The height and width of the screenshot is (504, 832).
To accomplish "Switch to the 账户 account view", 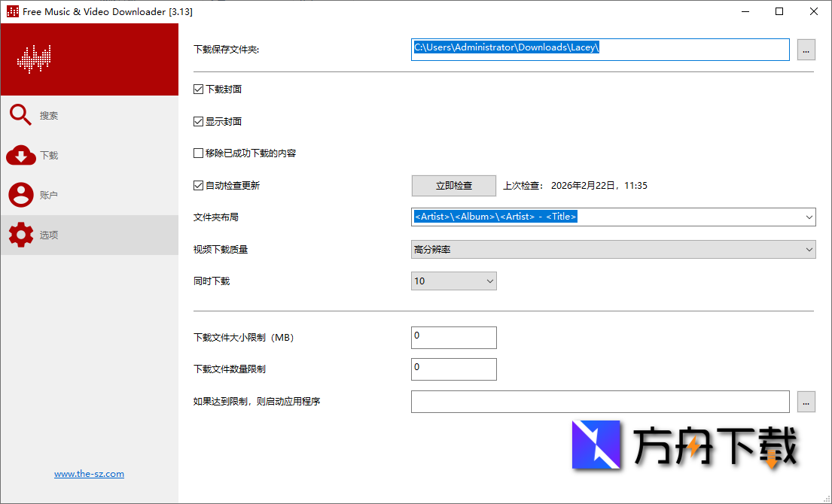I will 49,194.
